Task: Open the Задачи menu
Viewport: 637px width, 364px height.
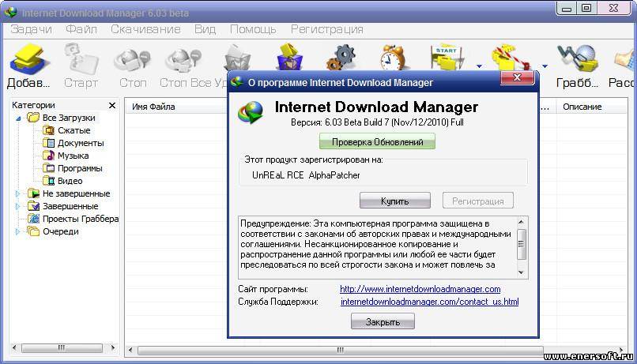Action: (32, 29)
